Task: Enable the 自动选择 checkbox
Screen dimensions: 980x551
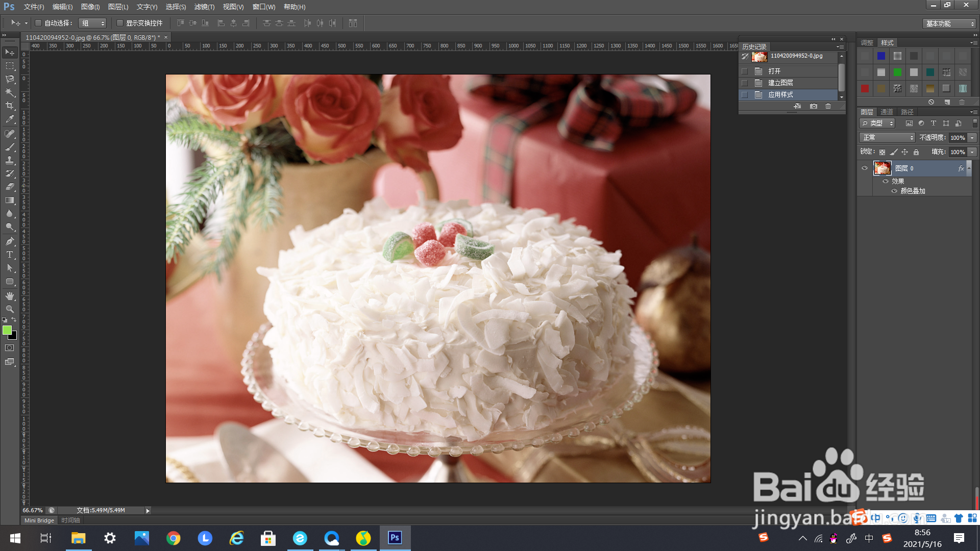Action: (x=38, y=23)
